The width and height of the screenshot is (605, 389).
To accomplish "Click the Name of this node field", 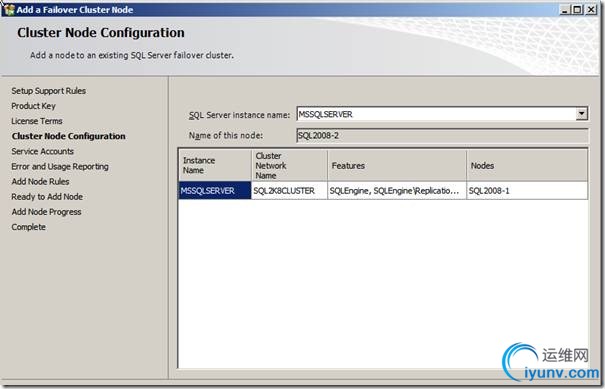I will point(442,135).
